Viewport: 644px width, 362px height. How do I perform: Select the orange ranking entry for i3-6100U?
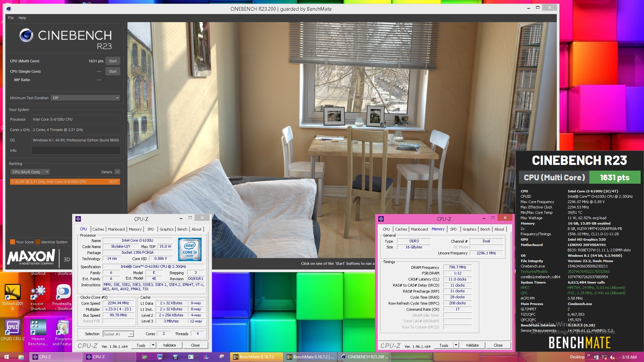point(65,182)
